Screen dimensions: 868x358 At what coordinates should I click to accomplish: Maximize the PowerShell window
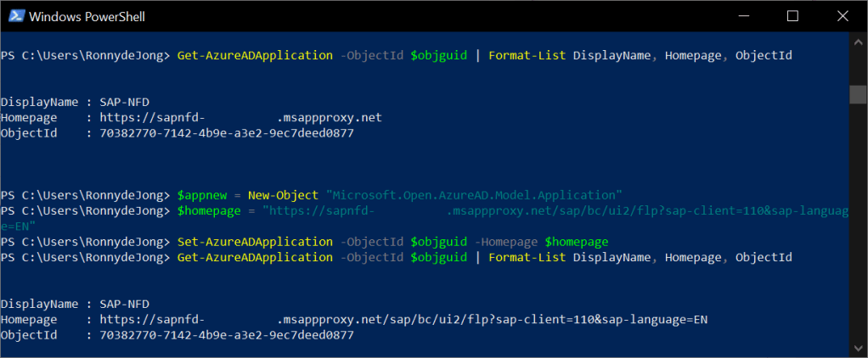click(792, 16)
